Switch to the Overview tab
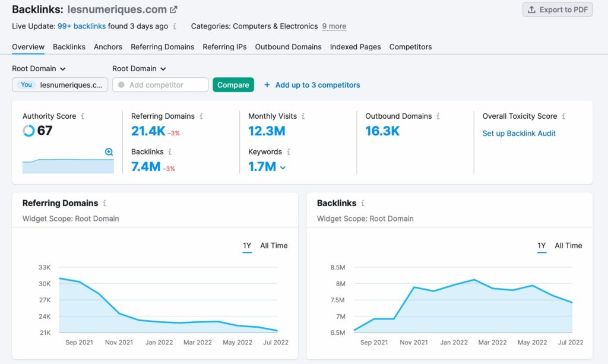The image size is (608, 364). coord(28,47)
